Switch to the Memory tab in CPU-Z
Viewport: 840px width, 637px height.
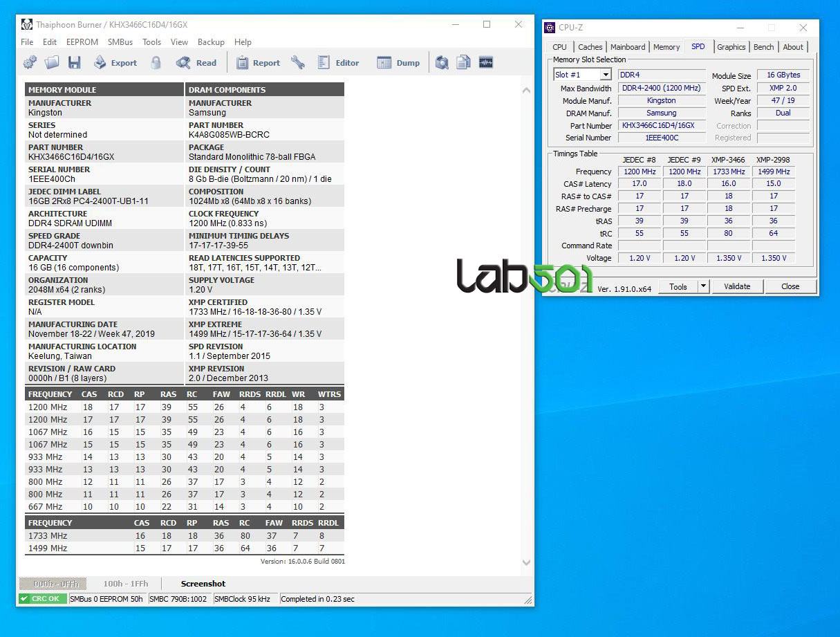pyautogui.click(x=666, y=47)
